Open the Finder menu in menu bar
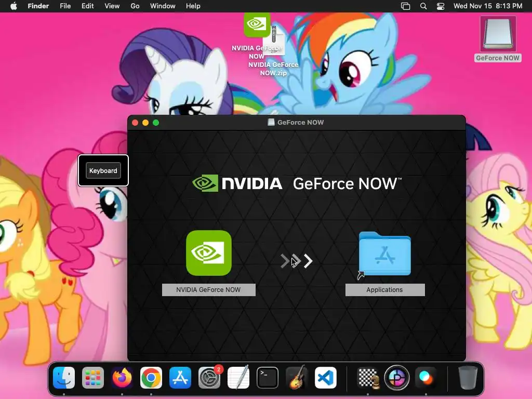The image size is (532, 399). tap(38, 6)
